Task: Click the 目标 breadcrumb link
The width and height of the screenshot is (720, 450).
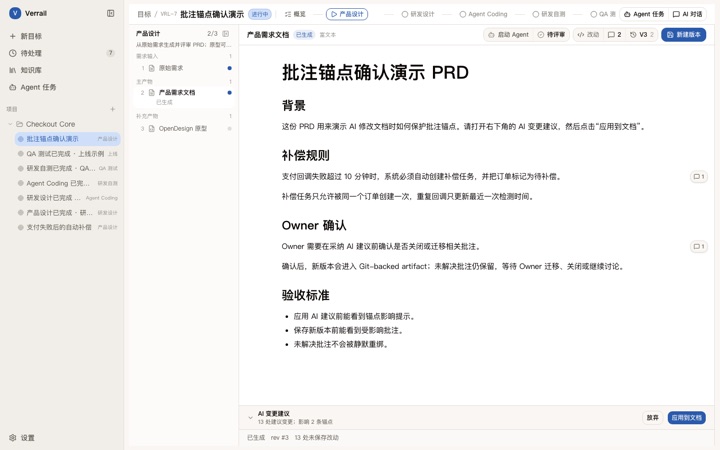Action: click(144, 14)
